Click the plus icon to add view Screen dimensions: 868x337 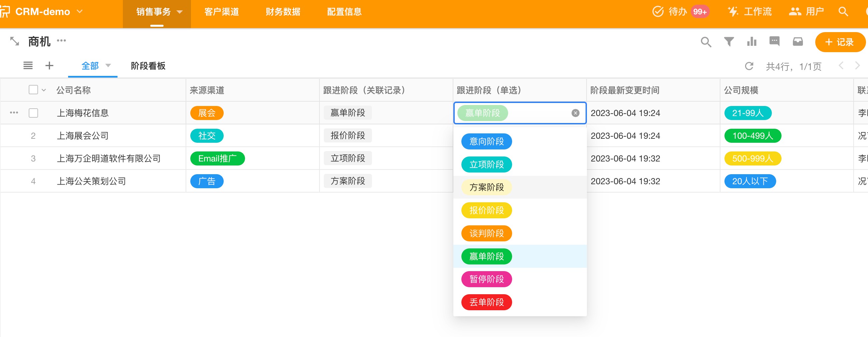tap(49, 66)
